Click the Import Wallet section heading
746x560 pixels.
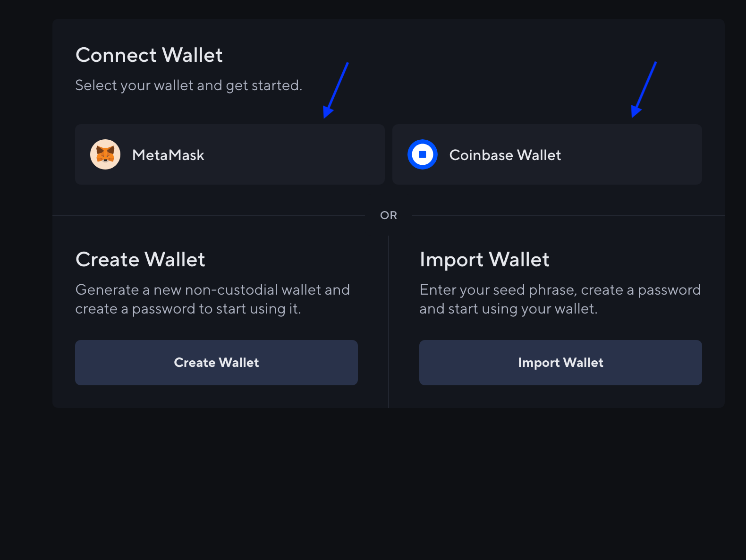pyautogui.click(x=485, y=259)
